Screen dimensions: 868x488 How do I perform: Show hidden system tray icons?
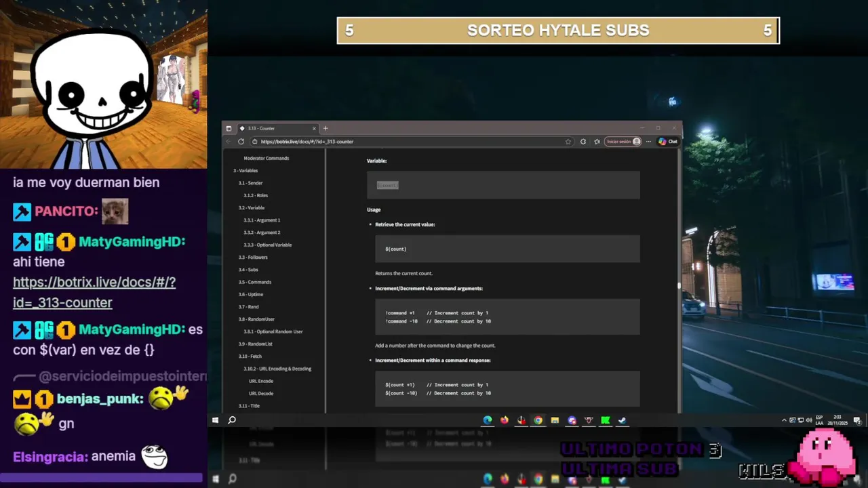tap(785, 420)
